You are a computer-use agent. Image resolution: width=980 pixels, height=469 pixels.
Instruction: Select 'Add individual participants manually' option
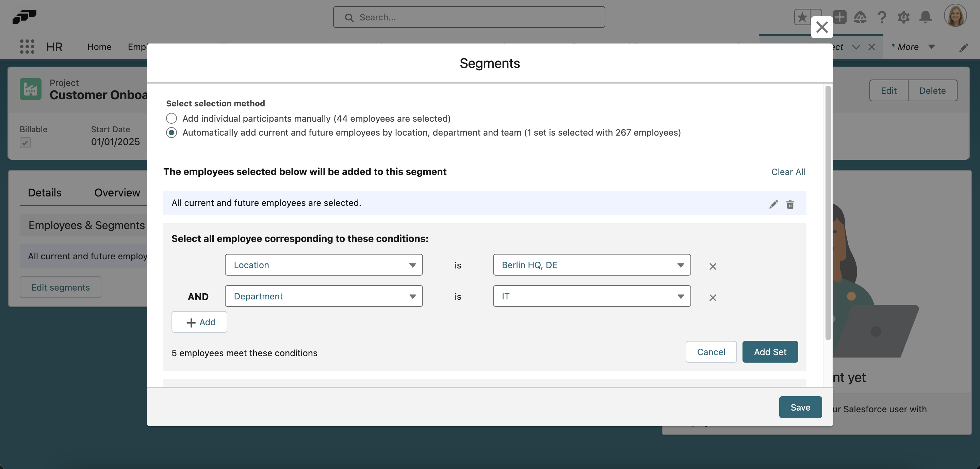171,118
